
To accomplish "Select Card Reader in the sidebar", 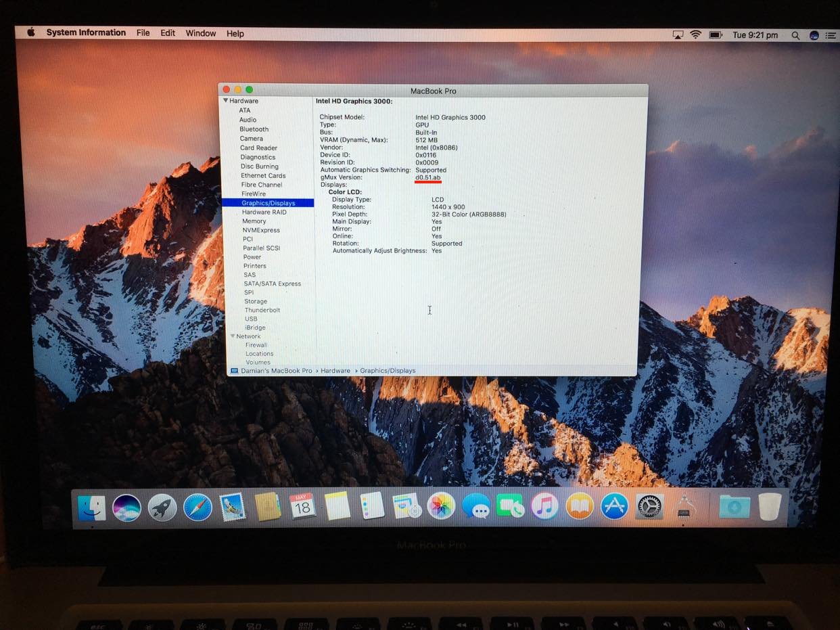I will 258,148.
